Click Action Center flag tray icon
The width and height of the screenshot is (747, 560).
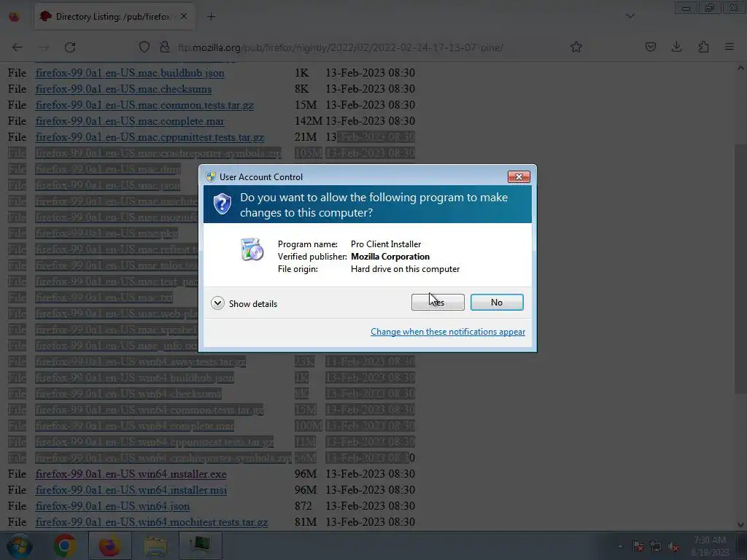point(638,547)
